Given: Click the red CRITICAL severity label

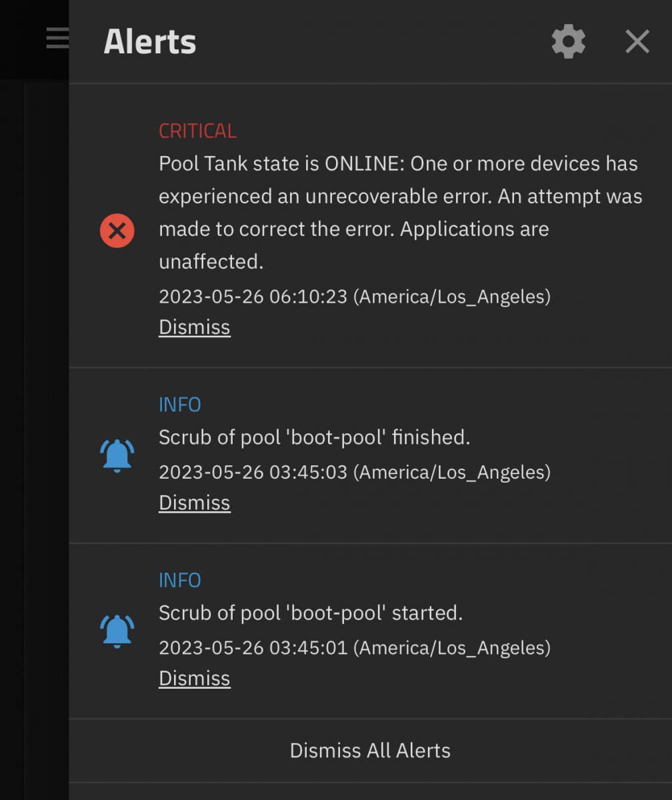Looking at the screenshot, I should coord(197,131).
